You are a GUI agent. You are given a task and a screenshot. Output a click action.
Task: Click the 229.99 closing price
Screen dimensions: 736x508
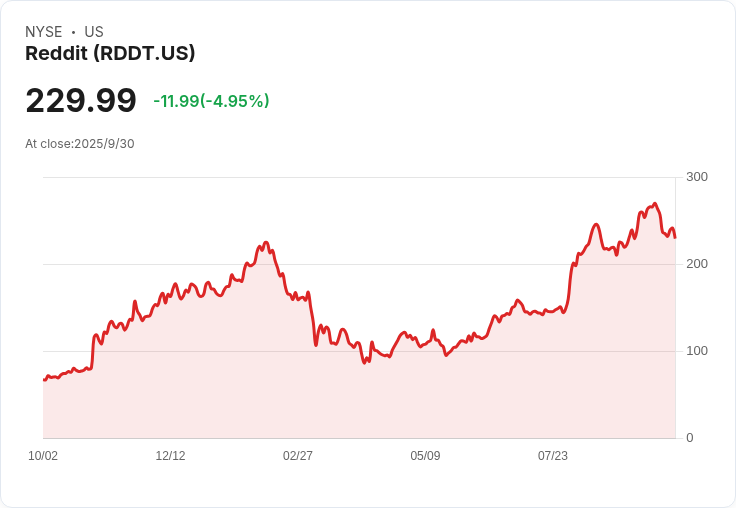coord(81,101)
